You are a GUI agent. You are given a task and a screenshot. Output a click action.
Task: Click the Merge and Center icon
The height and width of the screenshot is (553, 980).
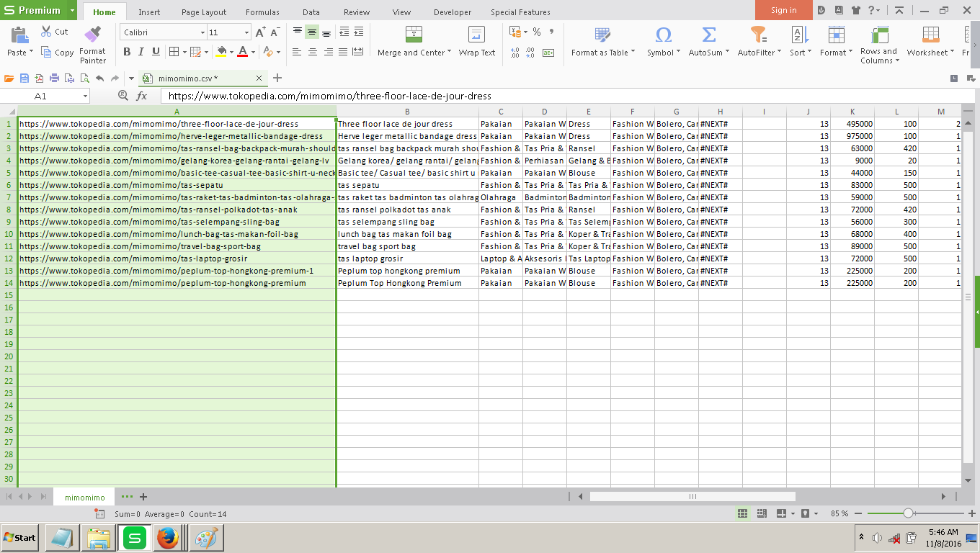pos(414,34)
